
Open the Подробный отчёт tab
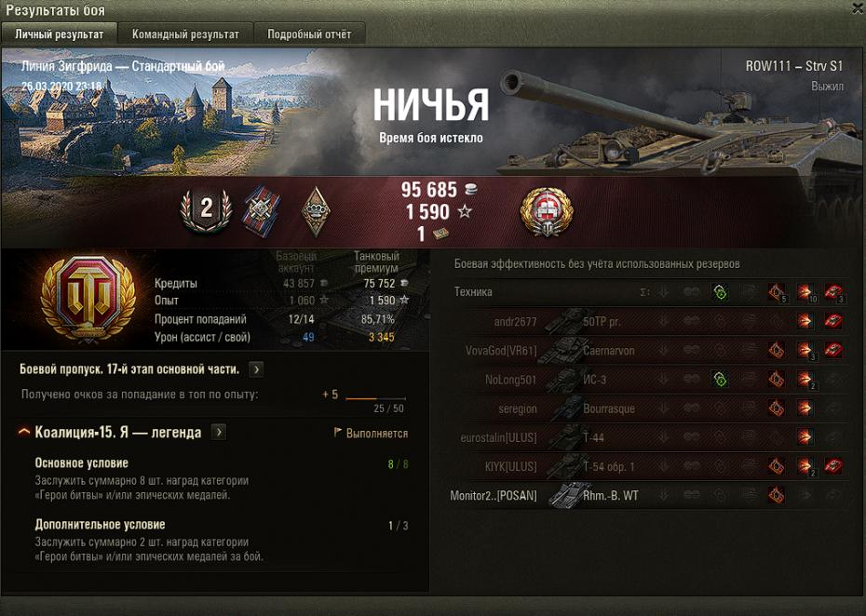click(309, 34)
